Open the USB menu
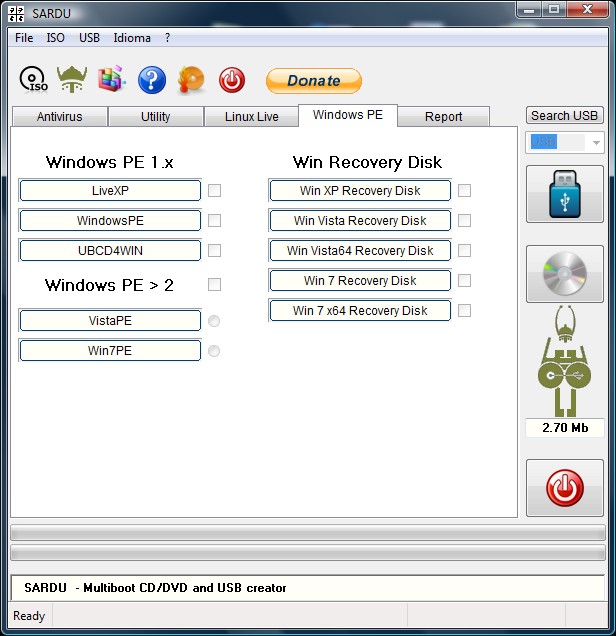The width and height of the screenshot is (616, 636). pos(89,38)
